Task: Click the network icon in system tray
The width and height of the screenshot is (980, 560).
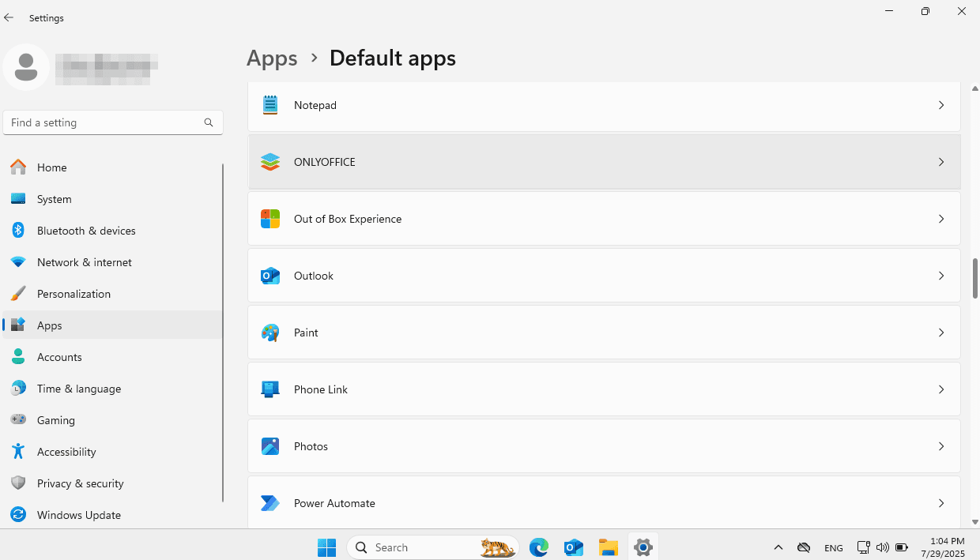Action: pos(863,547)
